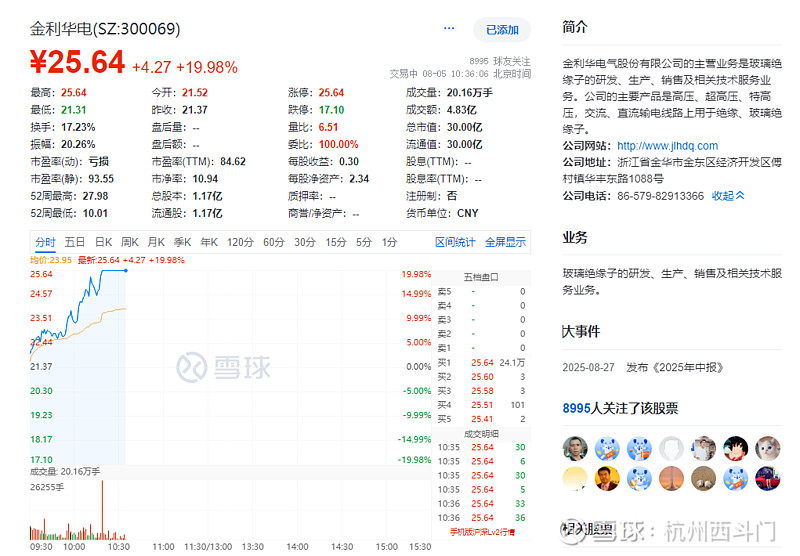This screenshot has width=800, height=556.
Task: Switch to the 分时 chart tab
Action: click(x=45, y=242)
